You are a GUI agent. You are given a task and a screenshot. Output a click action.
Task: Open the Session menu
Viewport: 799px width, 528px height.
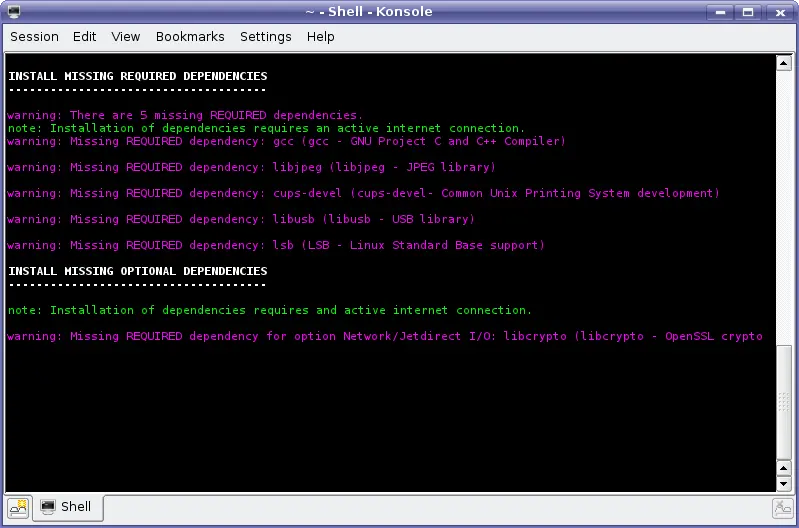point(34,37)
